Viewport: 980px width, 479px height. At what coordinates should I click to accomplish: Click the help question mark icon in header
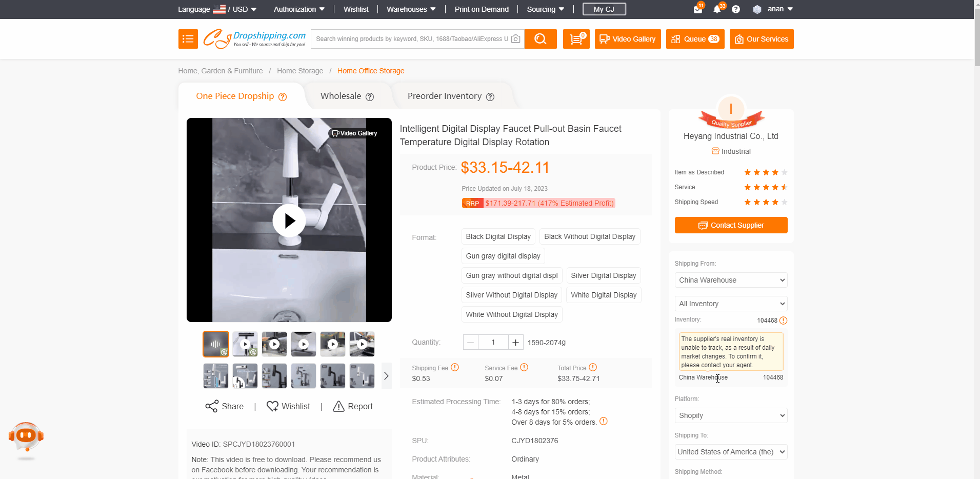pos(736,9)
